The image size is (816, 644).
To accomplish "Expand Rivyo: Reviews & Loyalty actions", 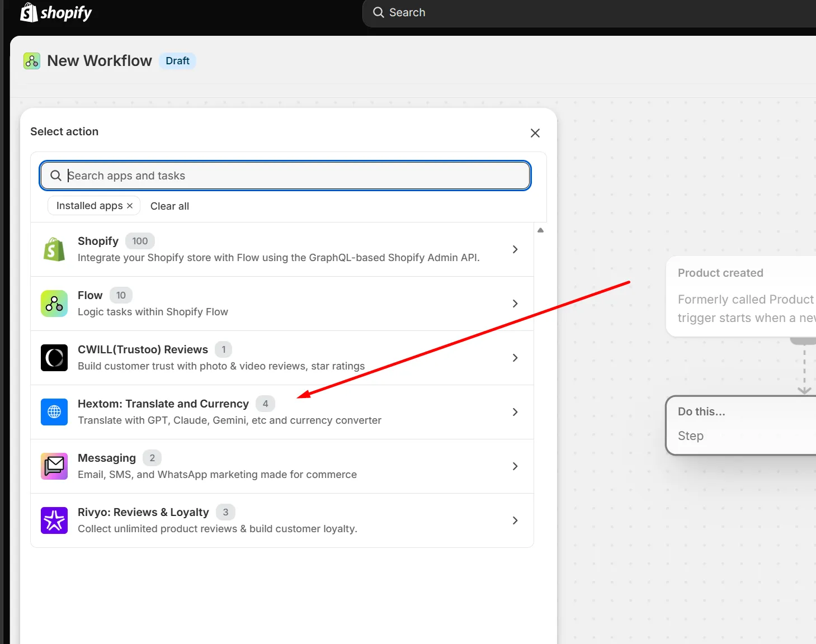I will (x=515, y=520).
